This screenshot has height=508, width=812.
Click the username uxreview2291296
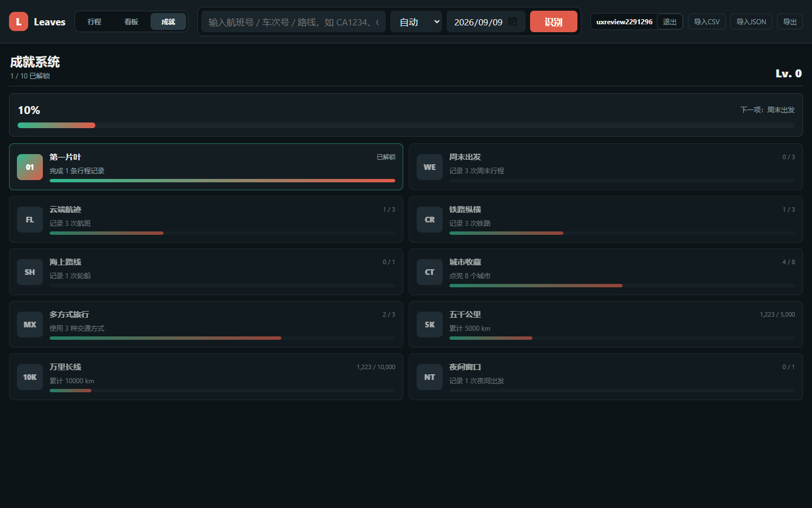pos(624,22)
